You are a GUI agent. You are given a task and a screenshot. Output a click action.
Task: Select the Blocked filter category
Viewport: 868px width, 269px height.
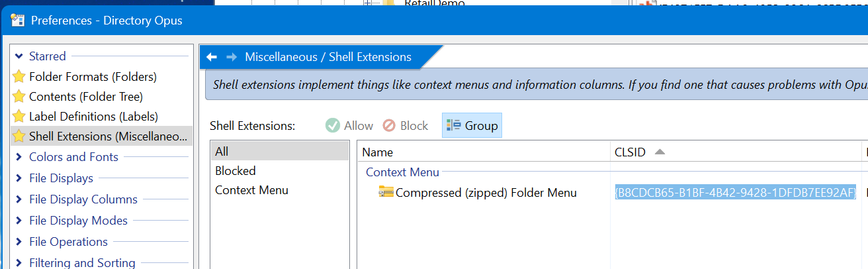(x=236, y=171)
